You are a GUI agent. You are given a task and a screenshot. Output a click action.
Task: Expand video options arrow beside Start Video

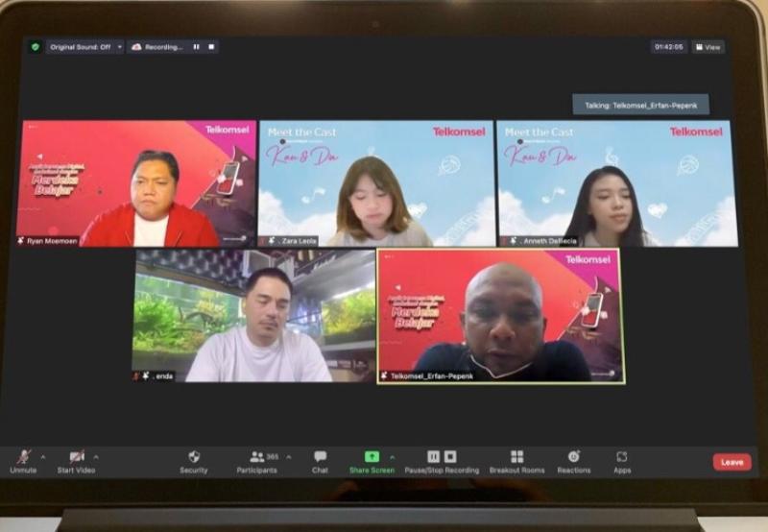coord(96,457)
